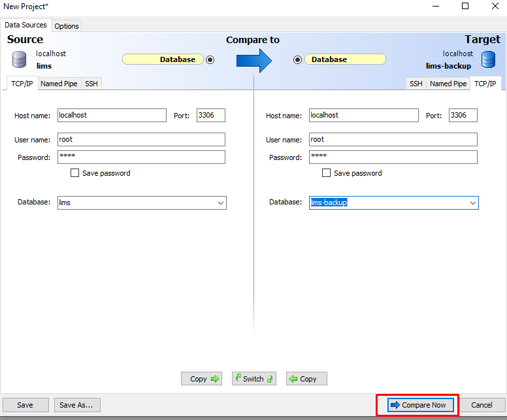Enable Save password for target connection

pyautogui.click(x=327, y=173)
